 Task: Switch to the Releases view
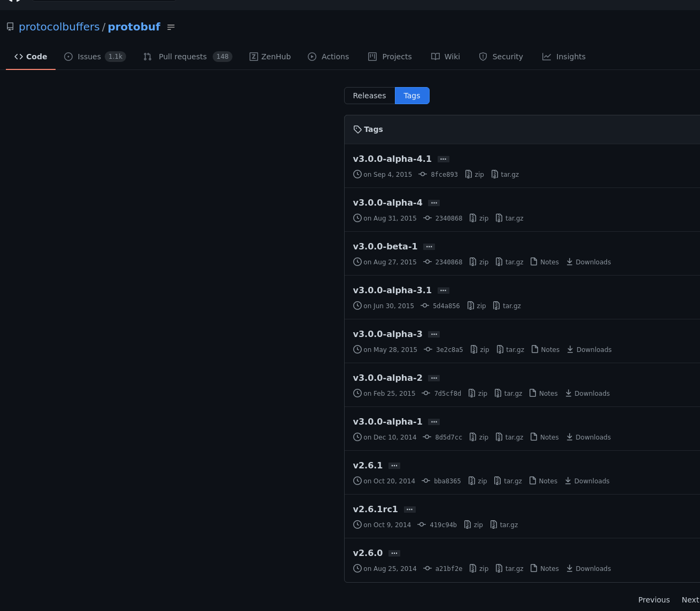[369, 96]
